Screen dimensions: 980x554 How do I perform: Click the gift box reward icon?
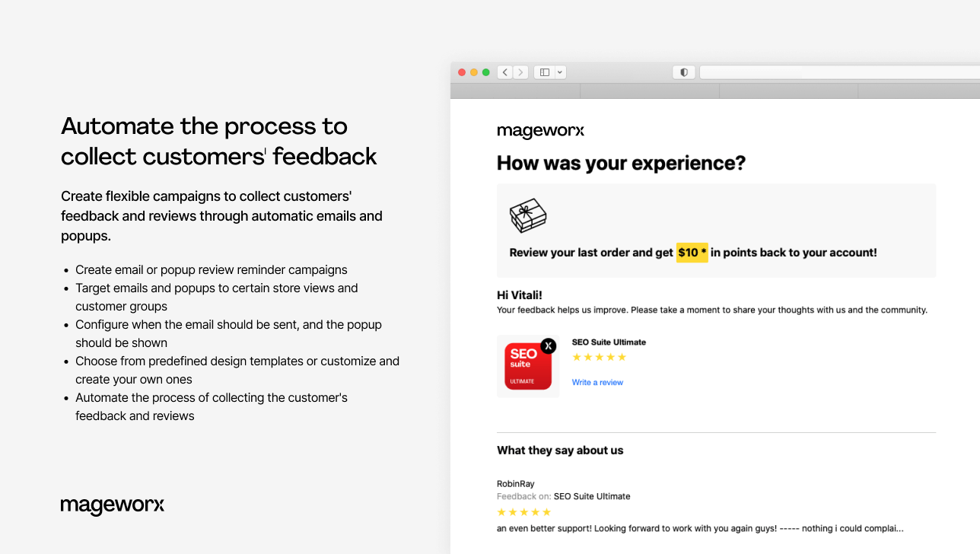528,215
